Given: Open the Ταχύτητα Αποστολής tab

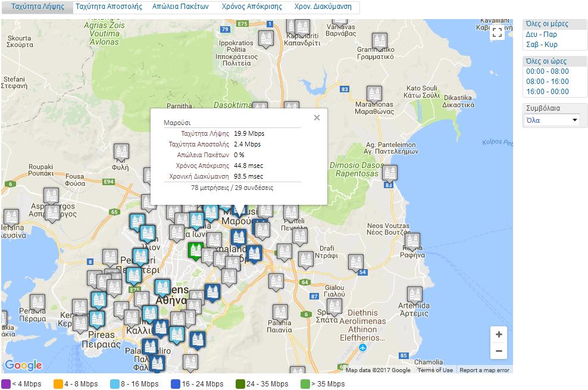Looking at the screenshot, I should pyautogui.click(x=109, y=7).
